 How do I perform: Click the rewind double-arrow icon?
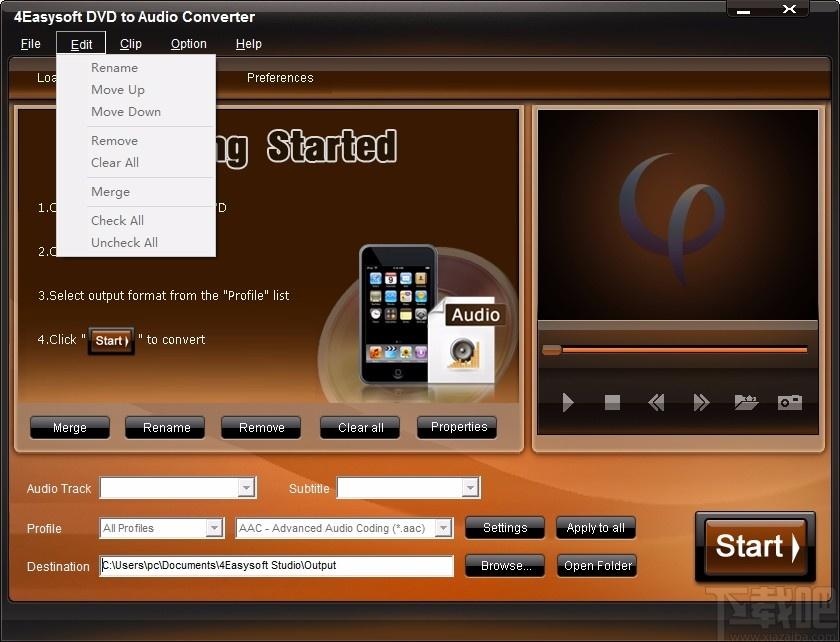pyautogui.click(x=656, y=402)
